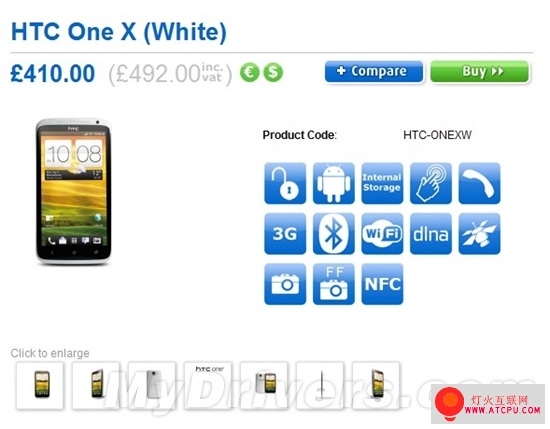Click the Bluetooth feature icon
The image size is (550, 429).
pos(334,234)
